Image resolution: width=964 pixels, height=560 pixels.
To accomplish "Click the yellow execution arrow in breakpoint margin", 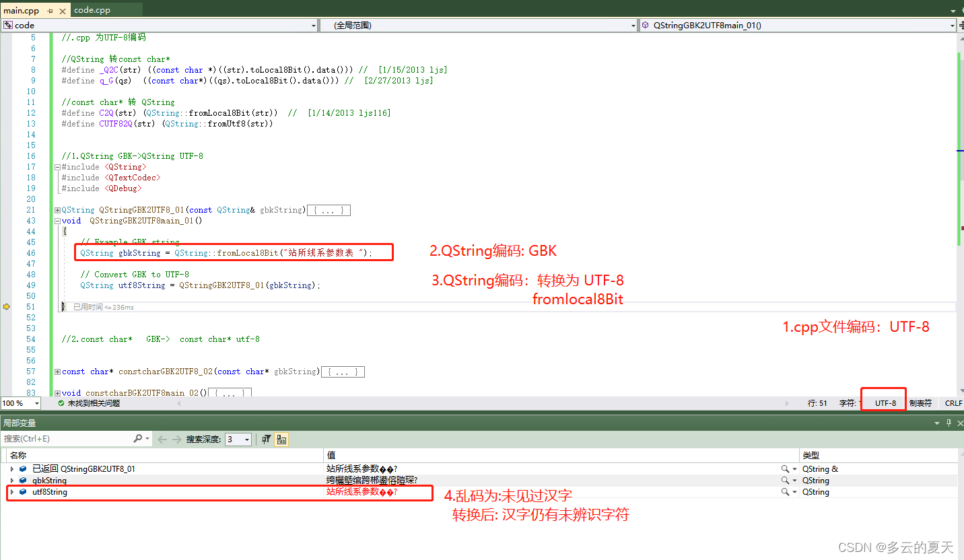I will tap(7, 306).
